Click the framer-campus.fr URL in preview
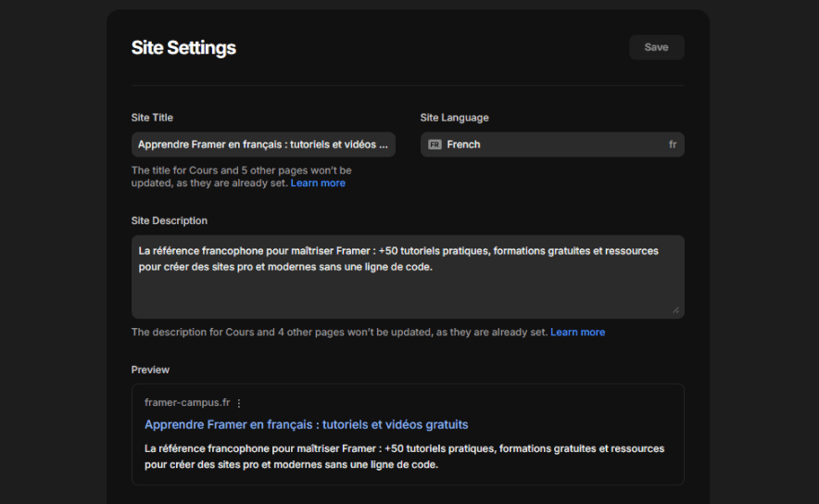The image size is (819, 504). point(187,403)
